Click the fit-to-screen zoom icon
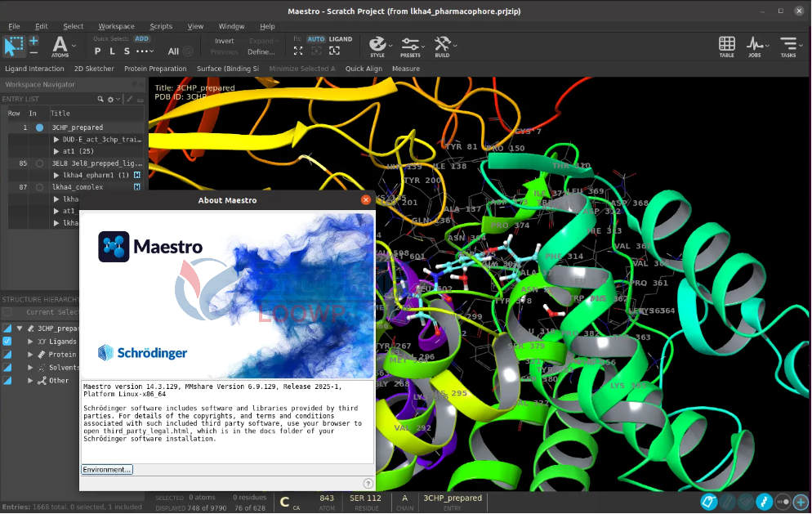This screenshot has width=812, height=514. (298, 51)
